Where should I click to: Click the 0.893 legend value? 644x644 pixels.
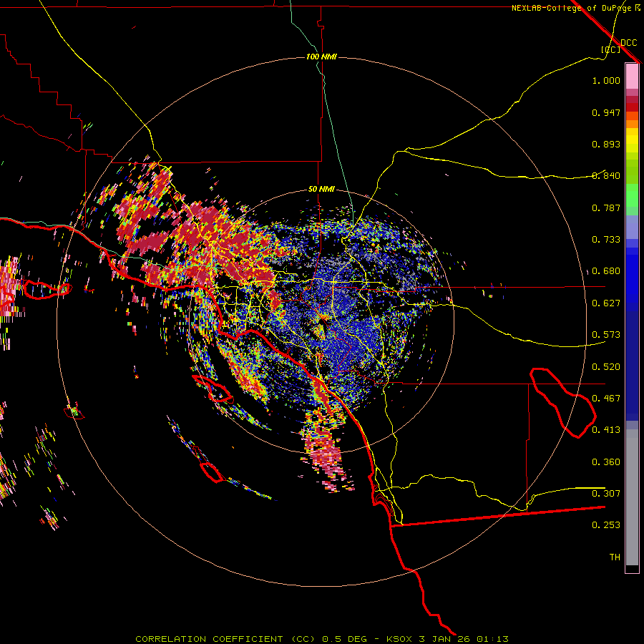coord(606,144)
